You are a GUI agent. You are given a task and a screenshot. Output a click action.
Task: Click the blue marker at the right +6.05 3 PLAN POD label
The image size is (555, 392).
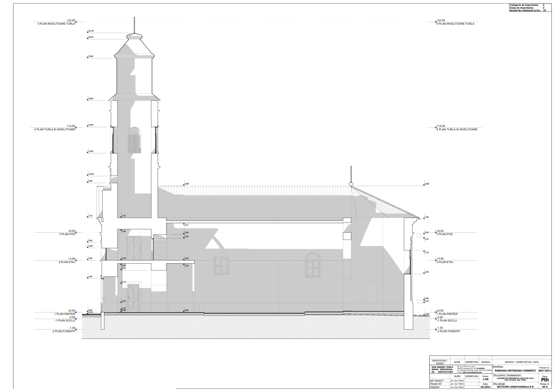pos(436,233)
